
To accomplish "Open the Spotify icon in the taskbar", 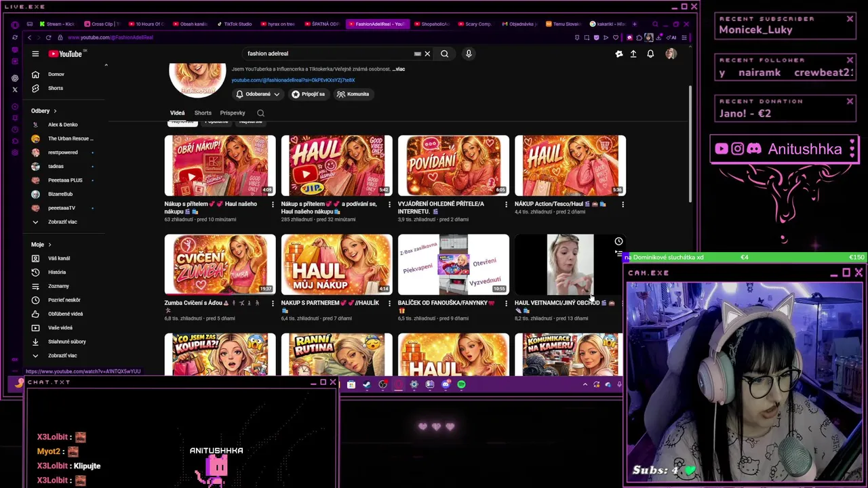I will pyautogui.click(x=461, y=385).
